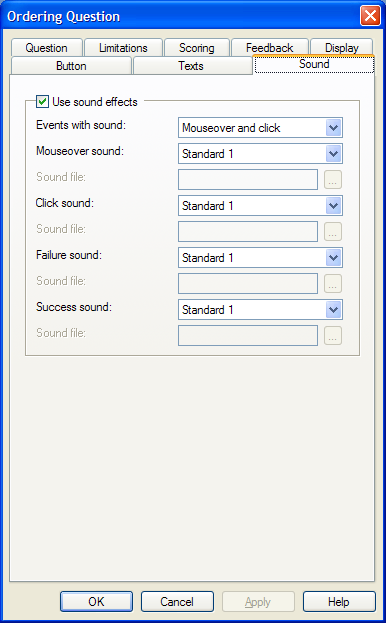This screenshot has height=623, width=386.
Task: Browse for the Click sound file
Action: point(333,232)
